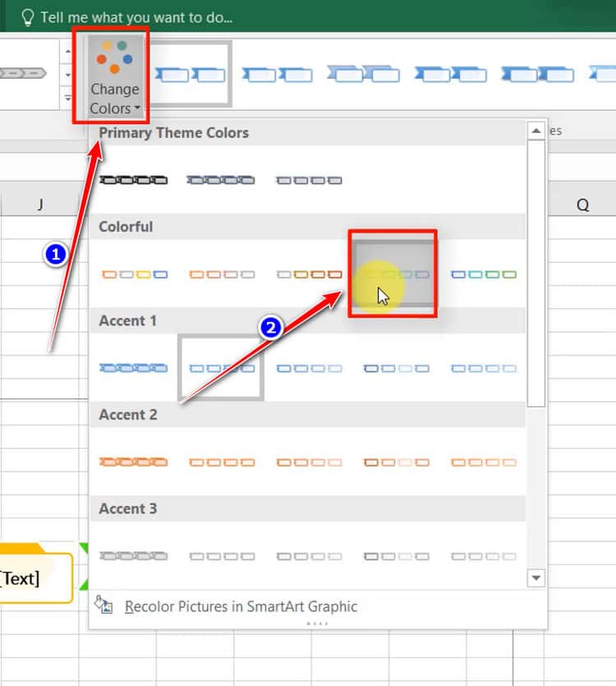Click the Accent 1 section heading

click(x=127, y=320)
